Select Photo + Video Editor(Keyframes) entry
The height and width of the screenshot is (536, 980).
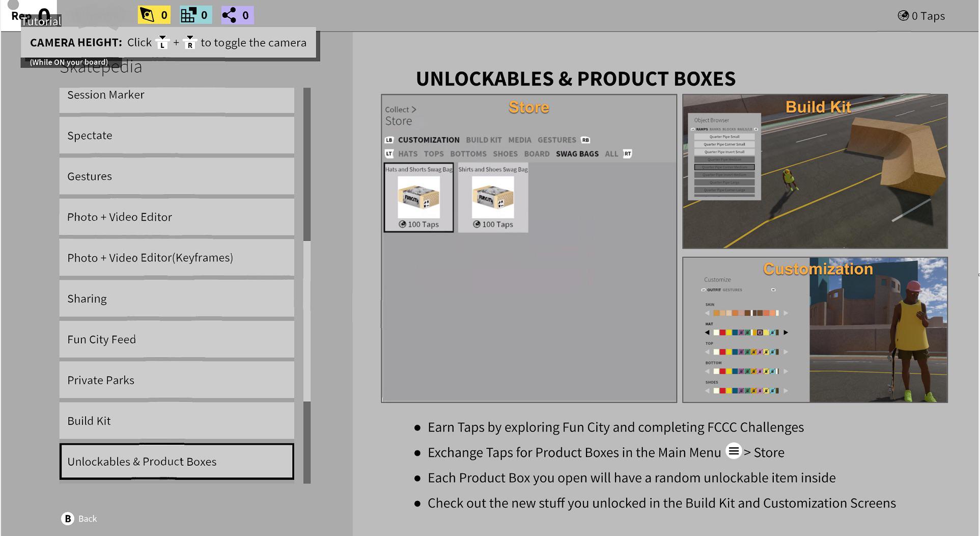tap(177, 258)
